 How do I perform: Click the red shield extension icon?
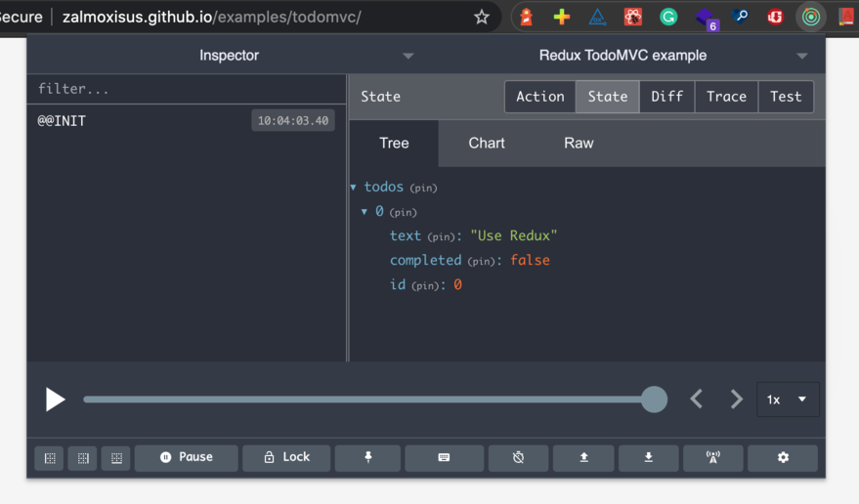[775, 17]
